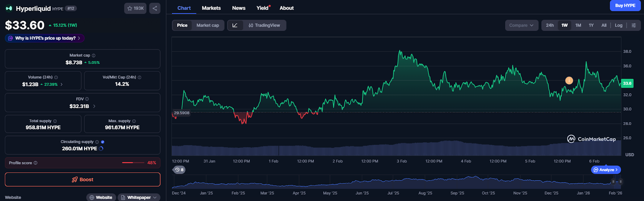Click the star watchlist 193K button
Viewport: 644px width, 201px height.
(135, 8)
